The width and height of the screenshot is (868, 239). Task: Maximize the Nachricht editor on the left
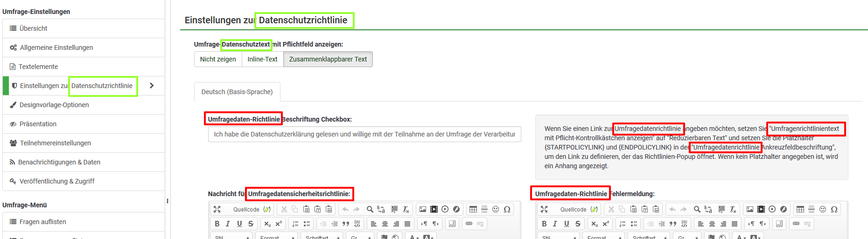coord(217,209)
